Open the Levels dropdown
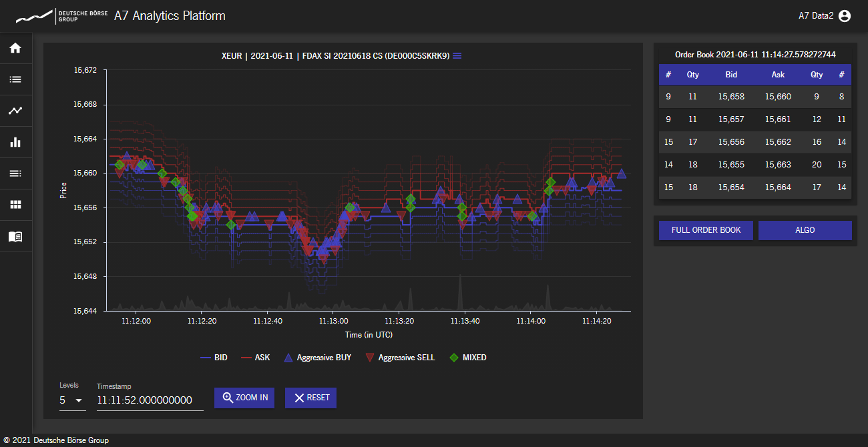This screenshot has height=447, width=868. (x=71, y=400)
